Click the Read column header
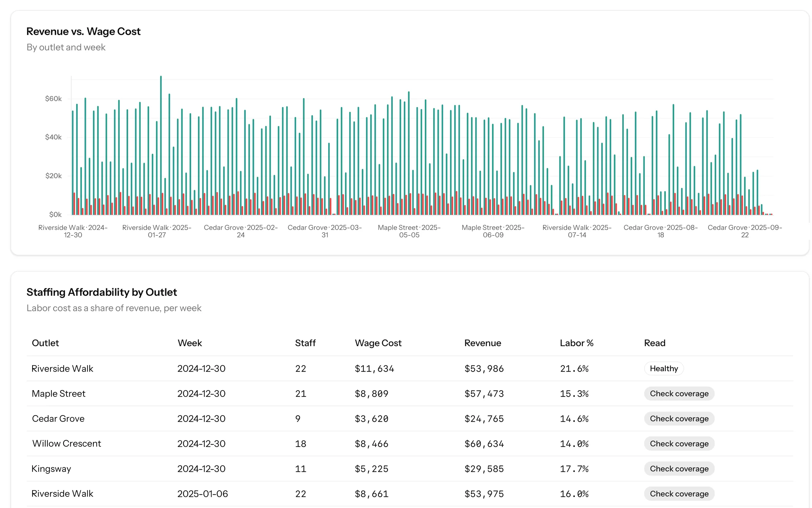 click(655, 343)
